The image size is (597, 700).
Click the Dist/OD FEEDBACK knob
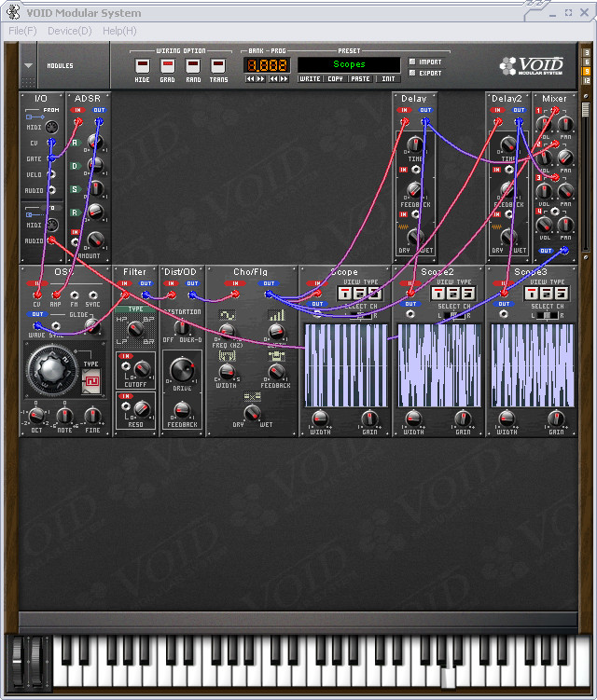(x=182, y=409)
